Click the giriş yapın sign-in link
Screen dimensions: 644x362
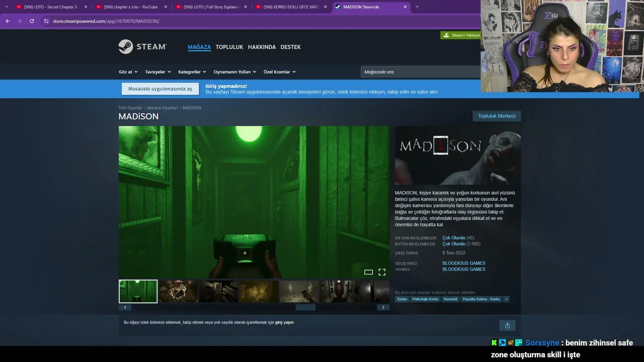pyautogui.click(x=284, y=322)
